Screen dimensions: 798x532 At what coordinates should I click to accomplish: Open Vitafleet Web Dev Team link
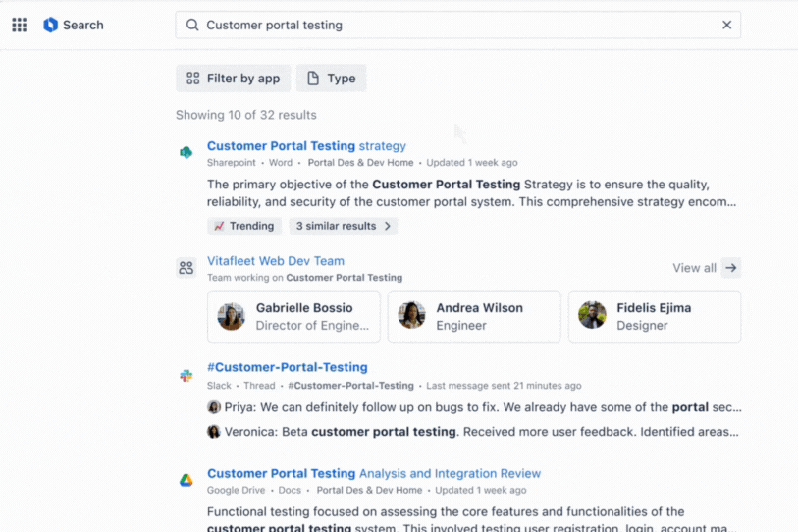click(276, 261)
